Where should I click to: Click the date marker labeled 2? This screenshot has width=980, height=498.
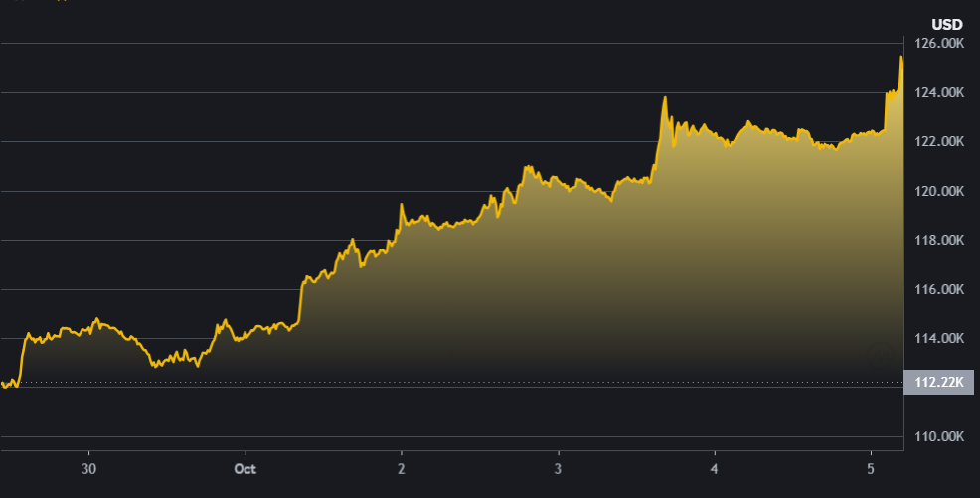point(401,468)
